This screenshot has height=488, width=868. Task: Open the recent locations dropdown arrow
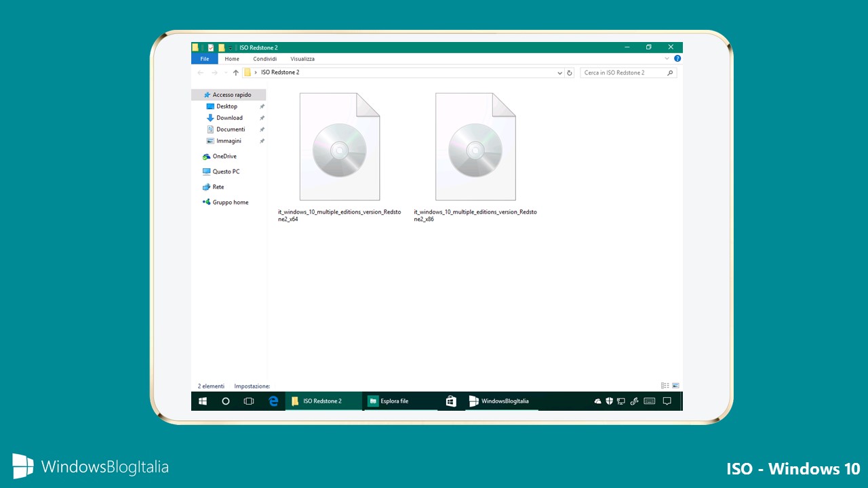(225, 73)
